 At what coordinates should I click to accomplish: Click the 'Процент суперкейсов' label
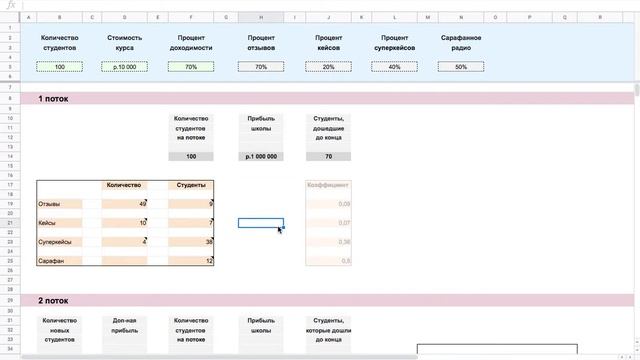[x=394, y=42]
